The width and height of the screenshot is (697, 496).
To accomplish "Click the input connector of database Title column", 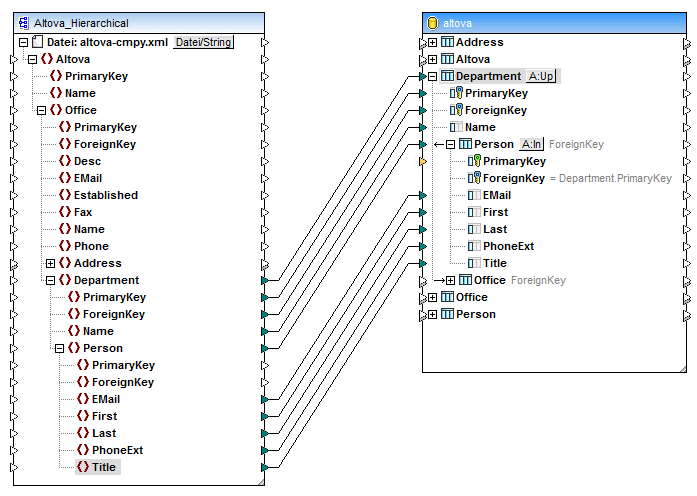I will (423, 264).
